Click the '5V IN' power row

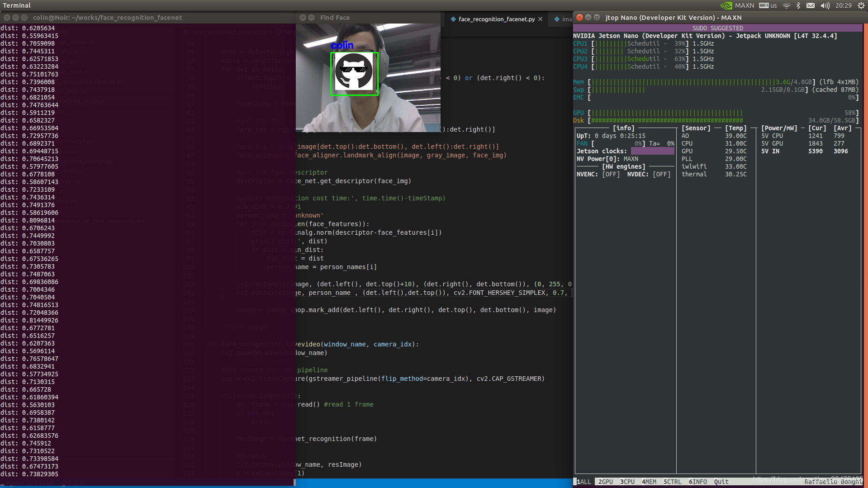tap(804, 151)
